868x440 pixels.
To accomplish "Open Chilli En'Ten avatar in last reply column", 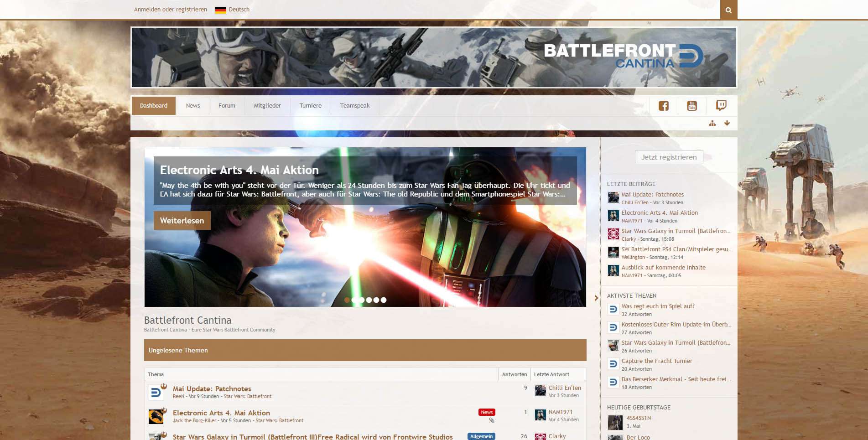I will click(541, 391).
